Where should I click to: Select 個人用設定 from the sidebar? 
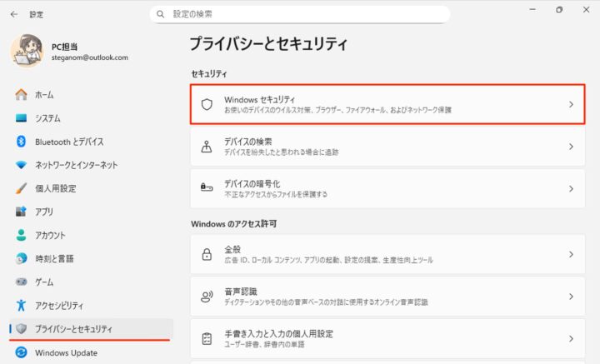point(55,188)
